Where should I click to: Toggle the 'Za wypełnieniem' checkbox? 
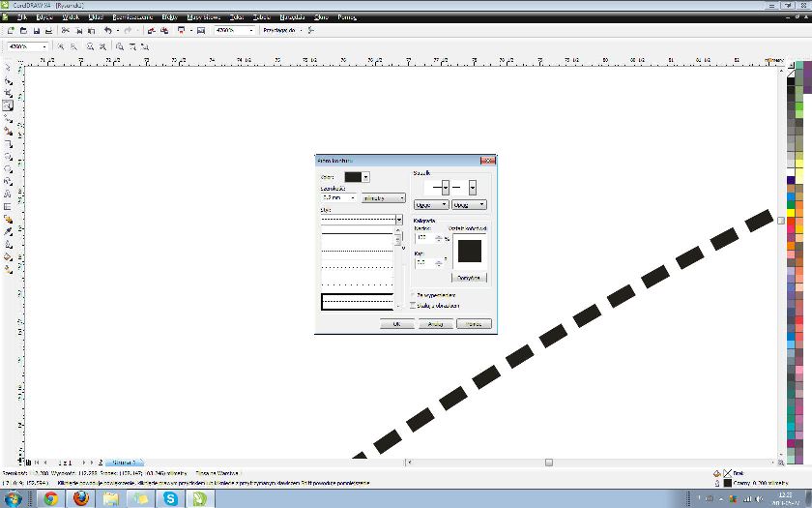pyautogui.click(x=414, y=294)
